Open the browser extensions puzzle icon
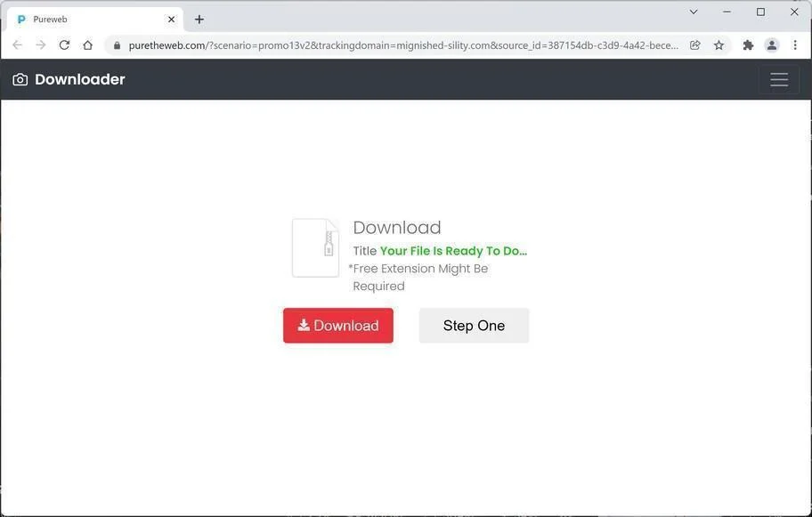 tap(748, 45)
